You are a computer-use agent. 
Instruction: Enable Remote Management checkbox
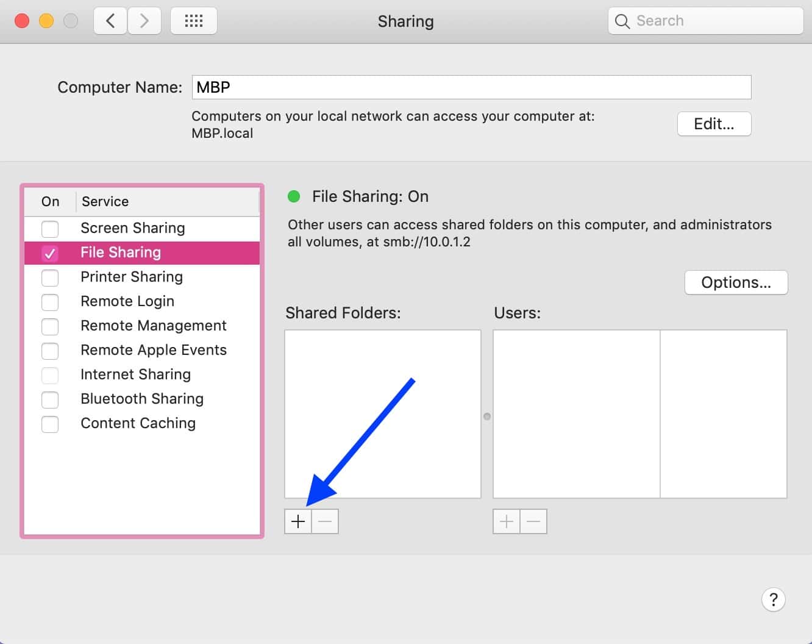point(50,326)
